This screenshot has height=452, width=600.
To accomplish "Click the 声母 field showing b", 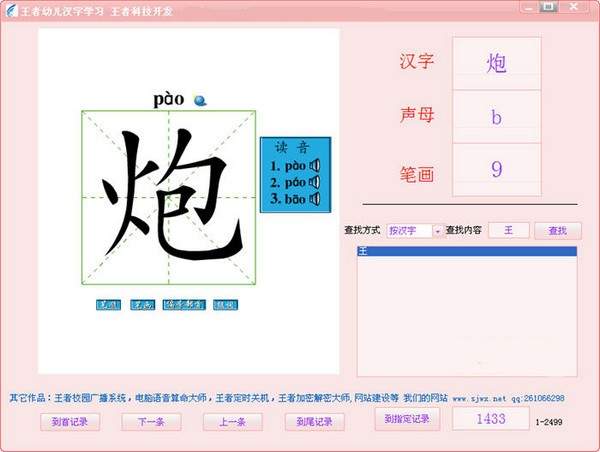I will [497, 117].
